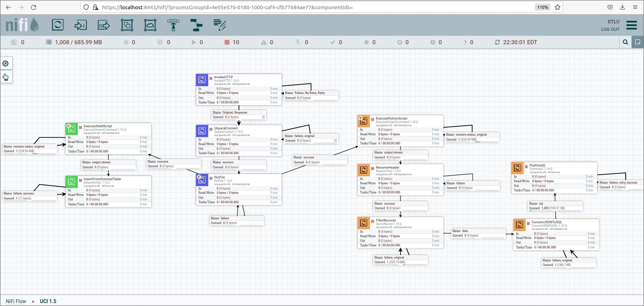Click the LOG OUT link
This screenshot has height=306, width=644.
click(610, 29)
